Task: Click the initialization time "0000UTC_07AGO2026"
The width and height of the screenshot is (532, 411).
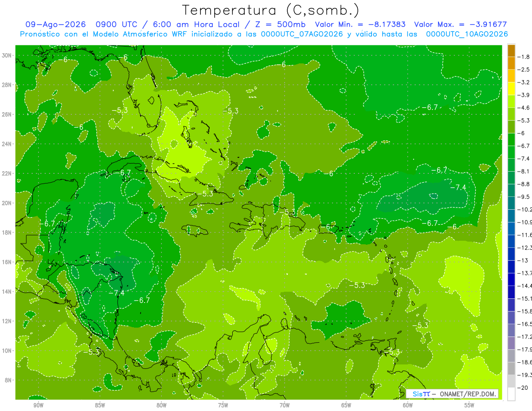Action: point(302,34)
